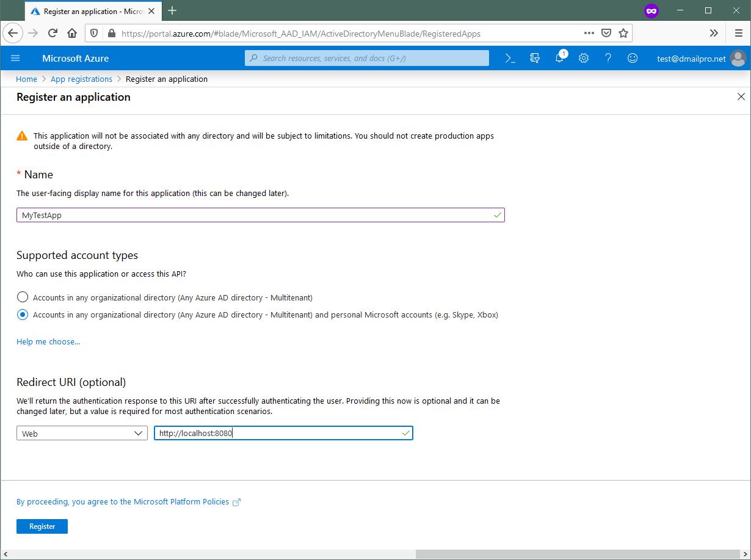The height and width of the screenshot is (560, 751).
Task: Click Help me choose link
Action: (48, 341)
